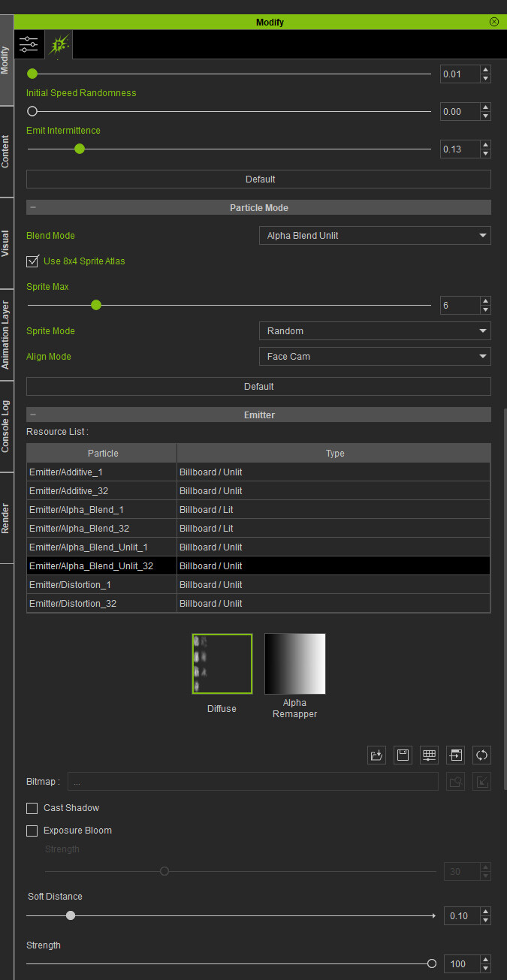Collapse the Emitter section
Image resolution: width=507 pixels, height=980 pixels.
coord(33,415)
